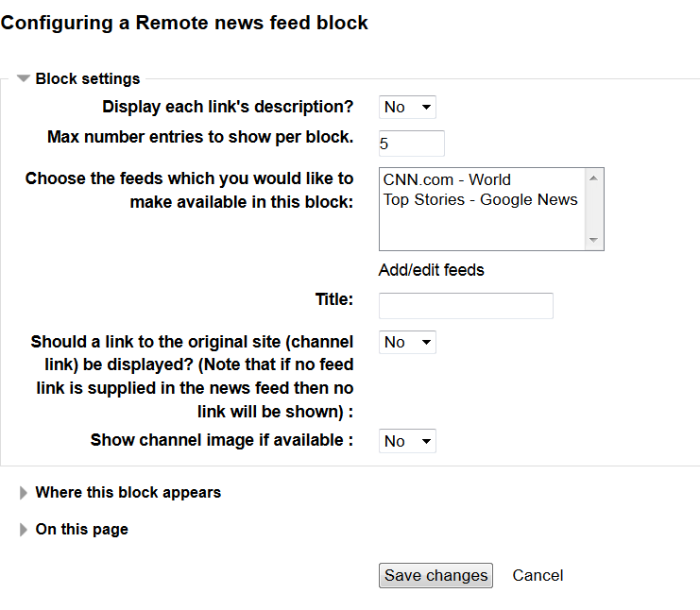Open channel link display dropdown
This screenshot has width=700, height=610.
[x=407, y=342]
